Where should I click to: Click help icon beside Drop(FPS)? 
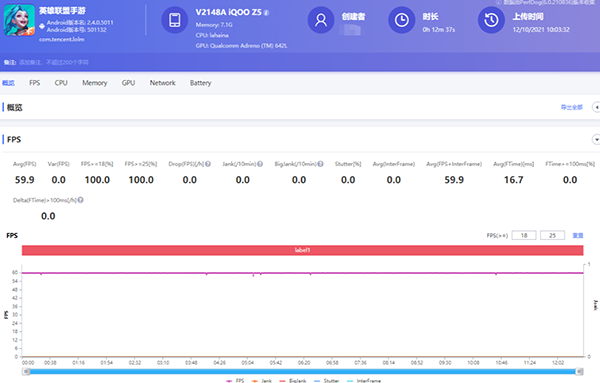click(x=208, y=164)
